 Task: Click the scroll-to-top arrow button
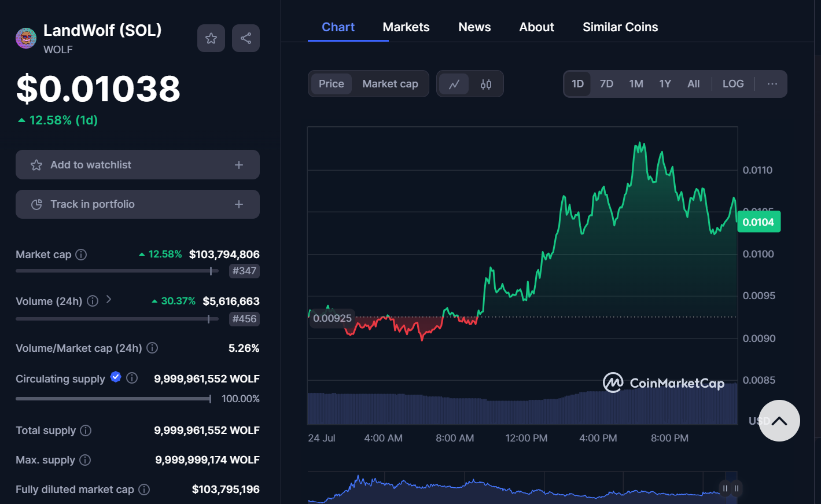tap(779, 421)
